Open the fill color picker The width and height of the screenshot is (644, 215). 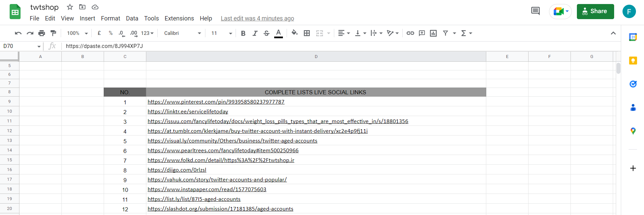coord(294,33)
